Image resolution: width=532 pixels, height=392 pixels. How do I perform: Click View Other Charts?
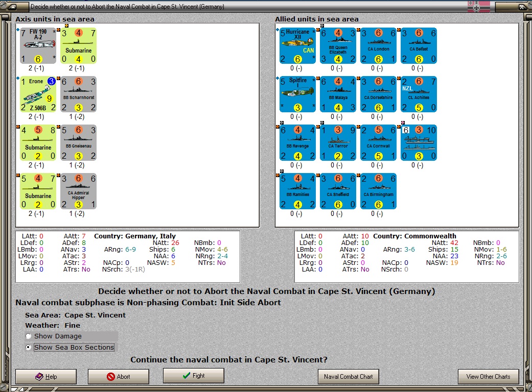coord(488,376)
